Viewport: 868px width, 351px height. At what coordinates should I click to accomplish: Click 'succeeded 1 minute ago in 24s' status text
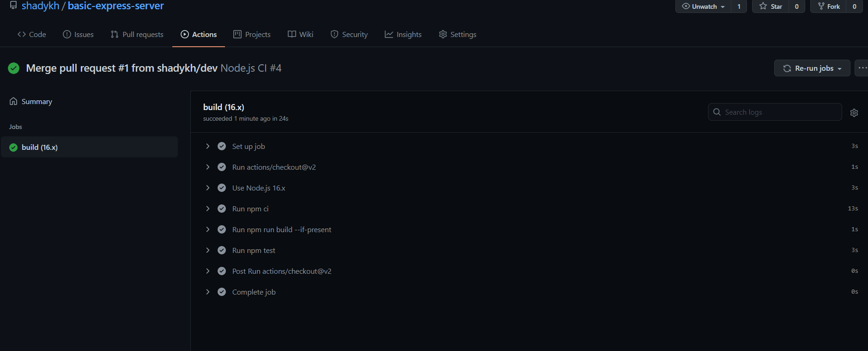click(x=246, y=118)
